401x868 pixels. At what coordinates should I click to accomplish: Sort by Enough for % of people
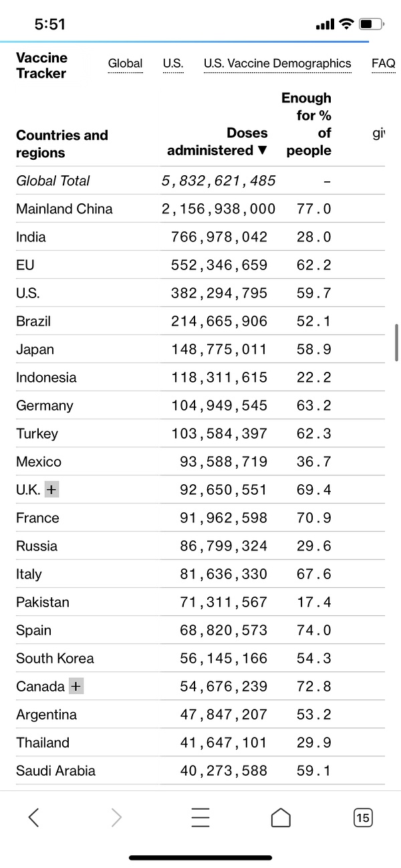307,124
